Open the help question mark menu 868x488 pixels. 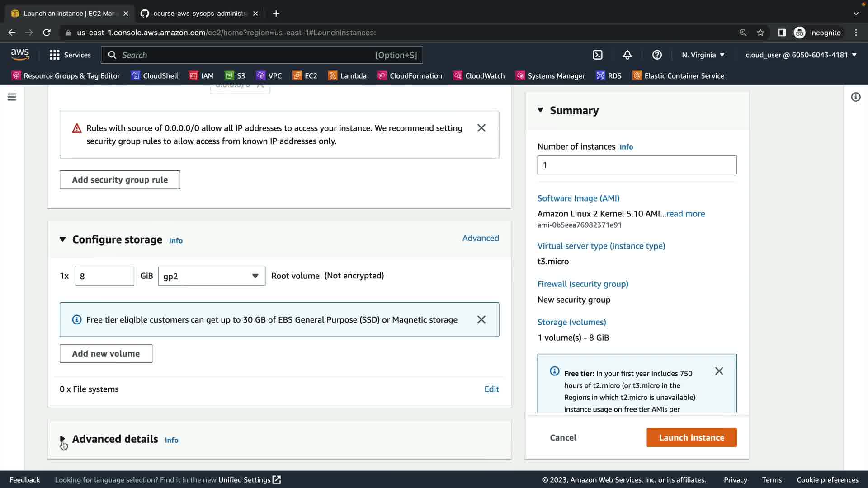click(x=657, y=55)
